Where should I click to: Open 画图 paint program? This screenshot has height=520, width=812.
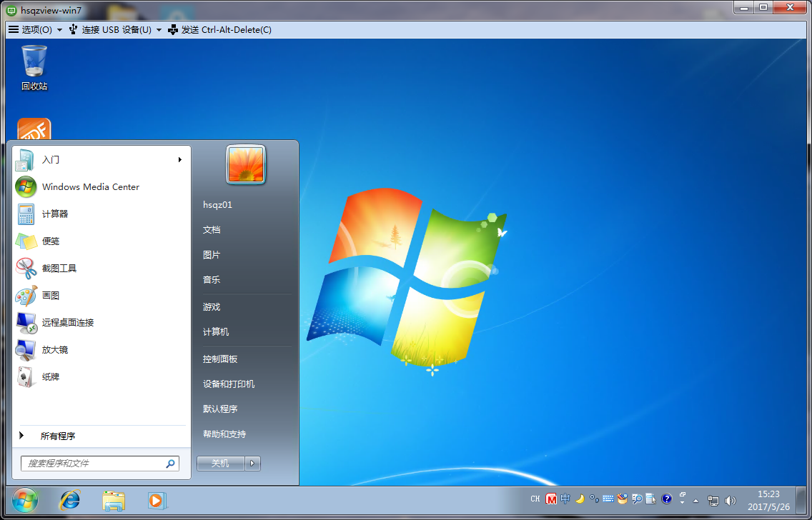[x=100, y=296]
